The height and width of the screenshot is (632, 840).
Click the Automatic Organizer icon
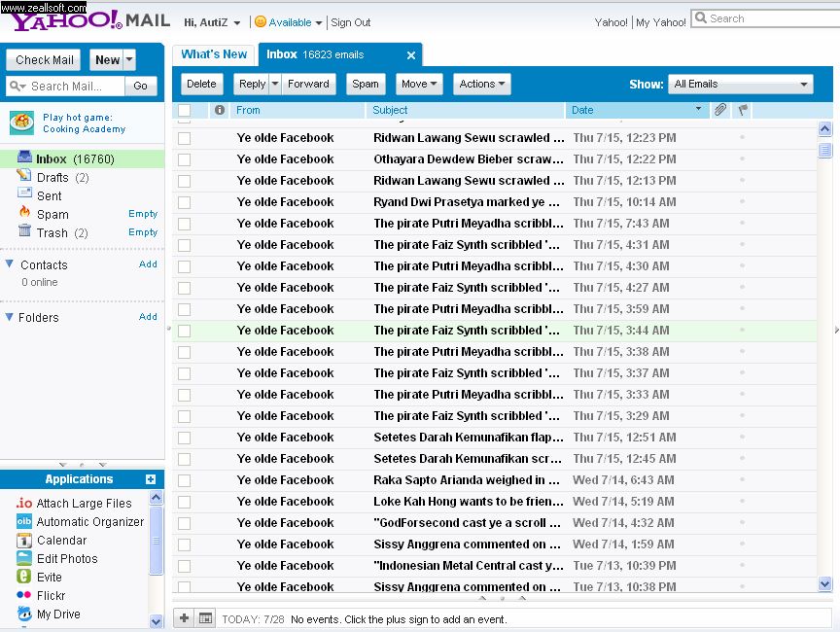tap(24, 521)
